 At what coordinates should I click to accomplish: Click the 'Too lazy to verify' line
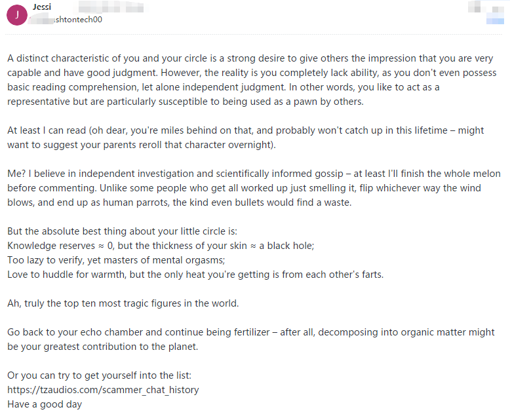[x=116, y=260]
